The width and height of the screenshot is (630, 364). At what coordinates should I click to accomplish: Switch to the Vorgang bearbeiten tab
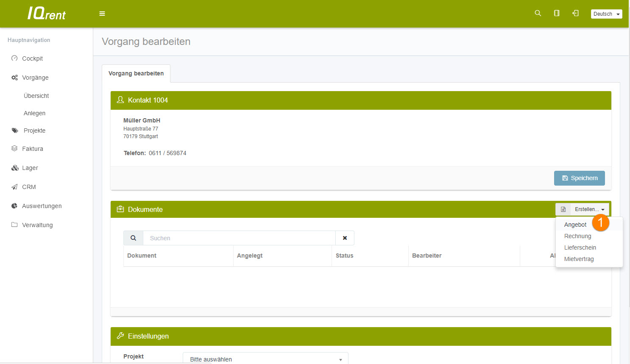[136, 73]
